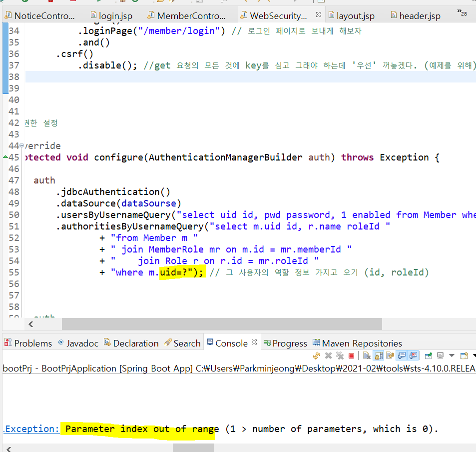
Task: Open the Problems view tab
Action: click(33, 343)
